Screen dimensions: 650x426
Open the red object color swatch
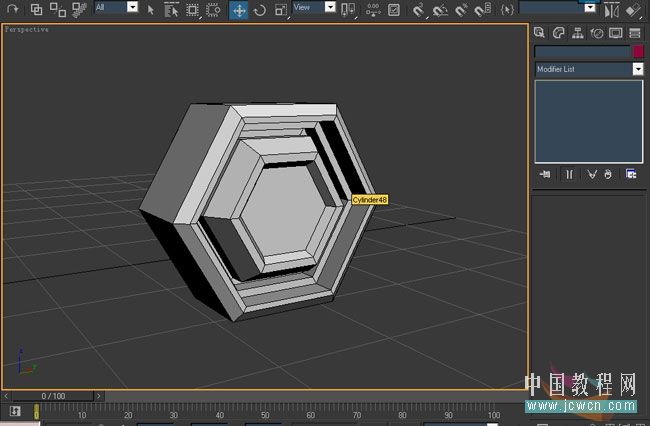pyautogui.click(x=638, y=51)
